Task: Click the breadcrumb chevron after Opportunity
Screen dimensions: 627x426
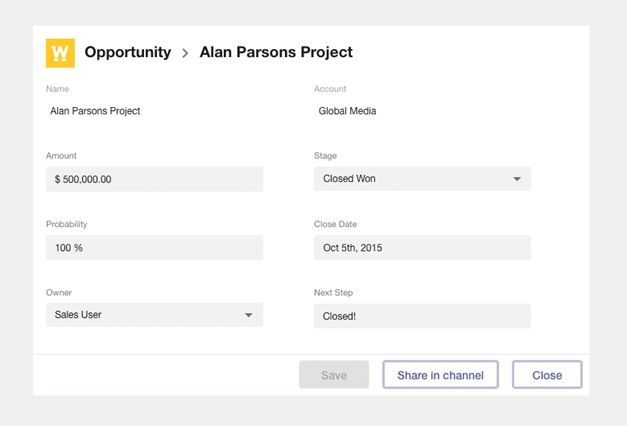Action: 185,53
